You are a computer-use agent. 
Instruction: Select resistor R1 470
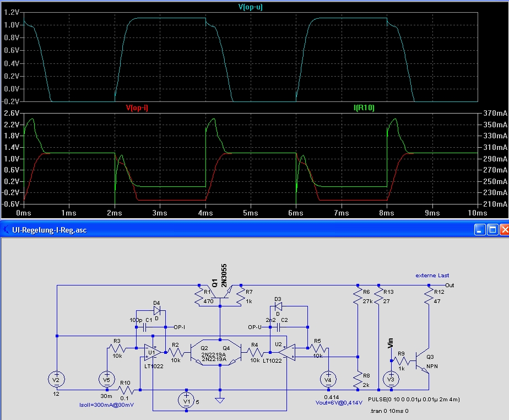tap(199, 295)
